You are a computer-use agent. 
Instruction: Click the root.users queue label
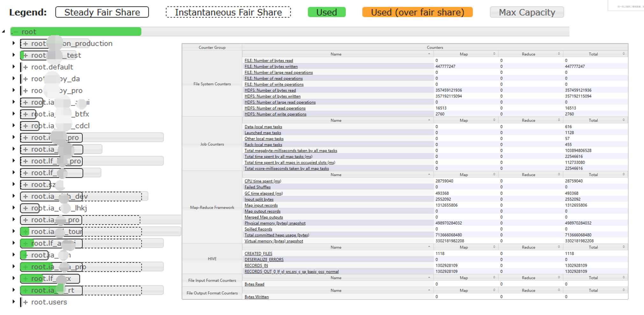pos(49,302)
